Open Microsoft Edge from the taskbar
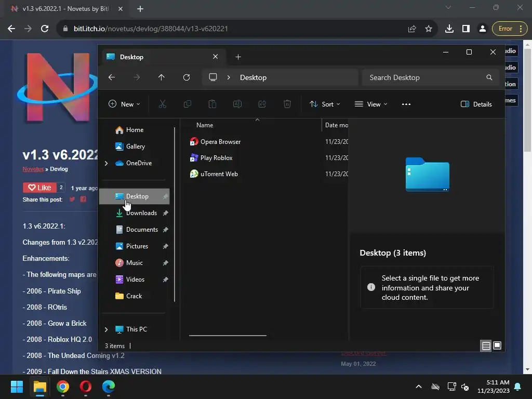Screen dimensions: 532x399 pos(109,387)
